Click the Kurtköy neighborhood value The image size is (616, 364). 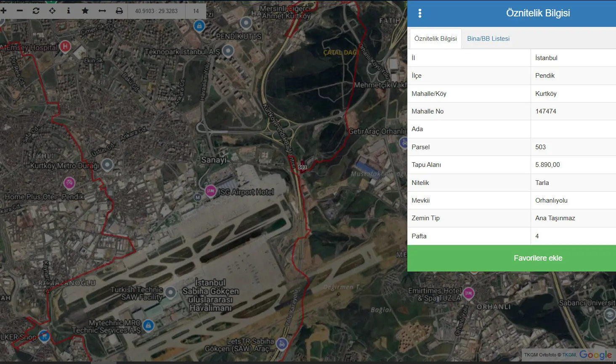573,94
